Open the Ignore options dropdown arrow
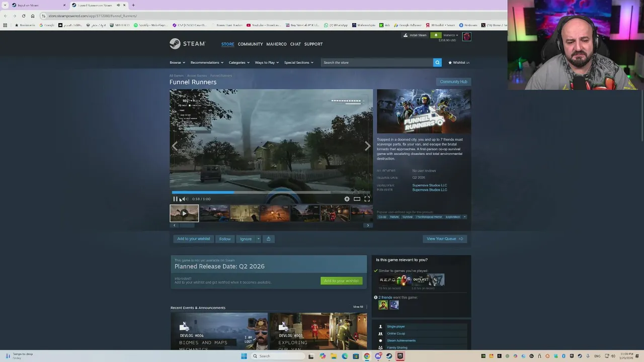This screenshot has width=644, height=362. 258,239
